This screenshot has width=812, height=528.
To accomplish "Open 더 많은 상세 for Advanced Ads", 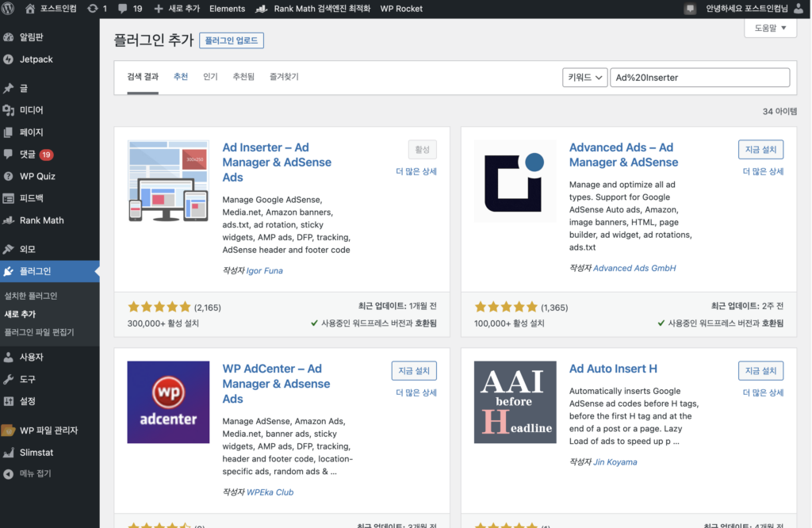I will 764,171.
